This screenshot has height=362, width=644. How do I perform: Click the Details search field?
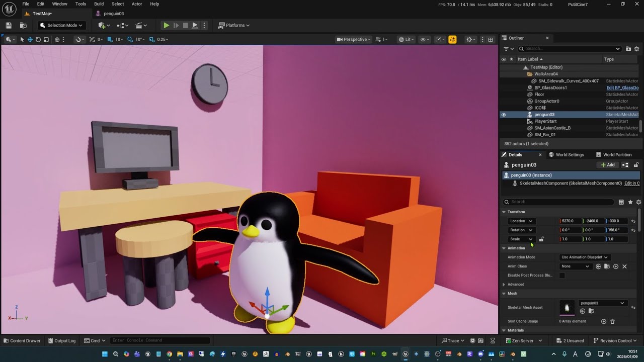[558, 202]
